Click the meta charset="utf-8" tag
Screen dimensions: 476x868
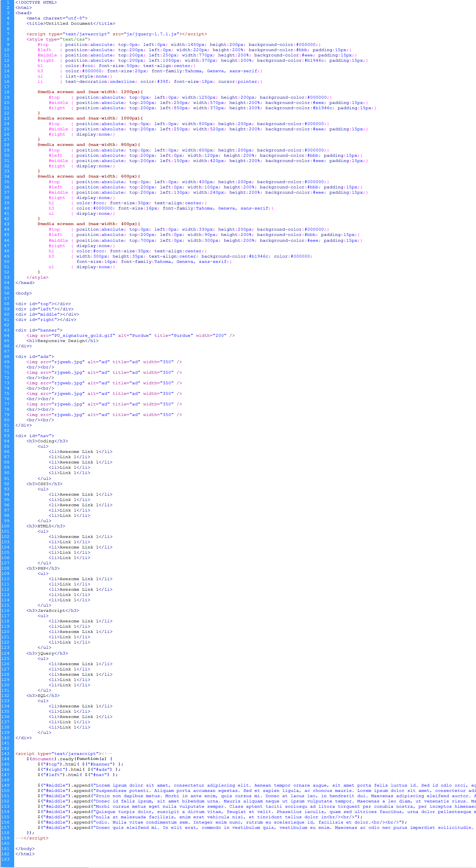[57, 18]
